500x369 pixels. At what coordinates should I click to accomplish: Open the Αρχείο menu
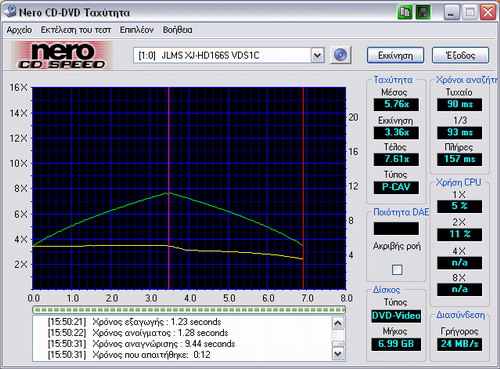pyautogui.click(x=19, y=30)
